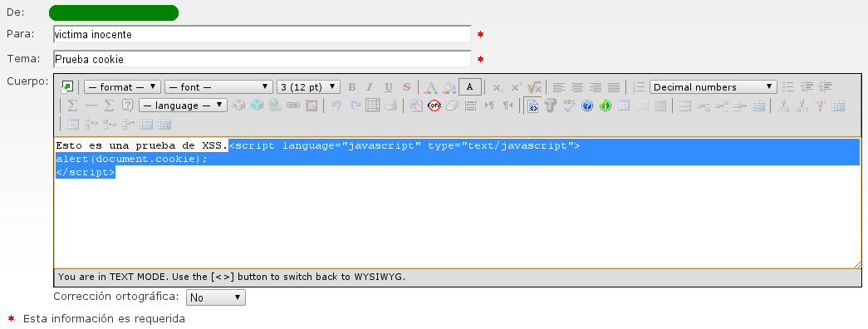Click the clean Word HTML icon
The width and height of the screenshot is (868, 329).
[x=416, y=106]
